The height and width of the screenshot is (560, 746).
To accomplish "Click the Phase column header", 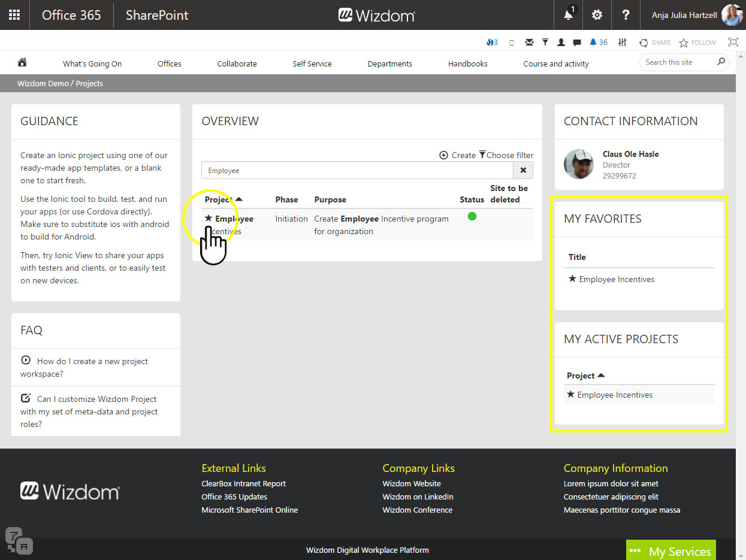I will [286, 199].
